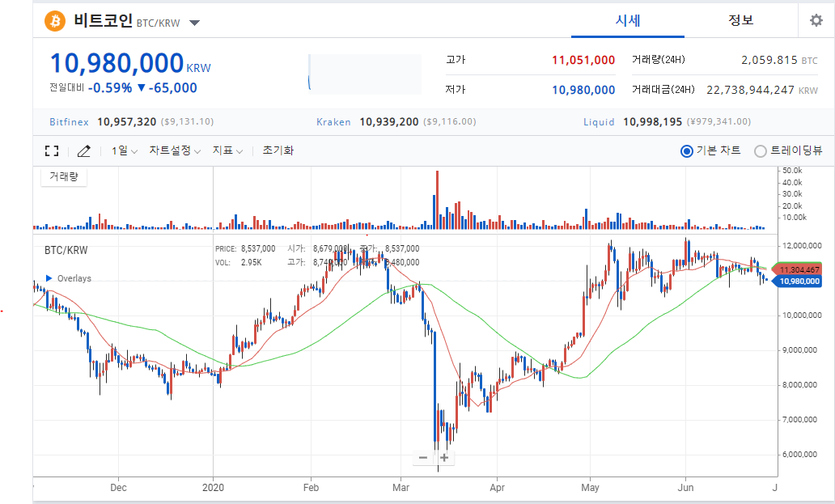Screen dimensions: 835x504
Task: Toggle fullscreen chart icon
Action: [52, 151]
